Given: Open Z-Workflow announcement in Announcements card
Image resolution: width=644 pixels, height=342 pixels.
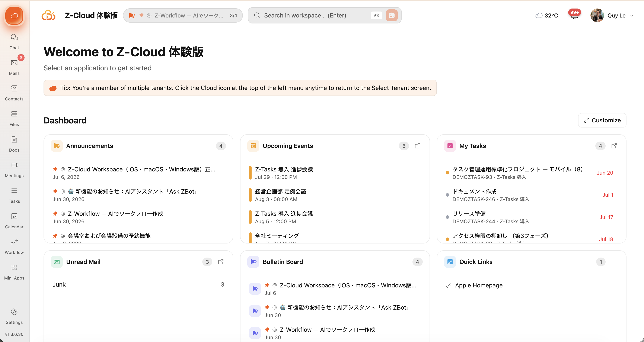Looking at the screenshot, I should (138, 217).
